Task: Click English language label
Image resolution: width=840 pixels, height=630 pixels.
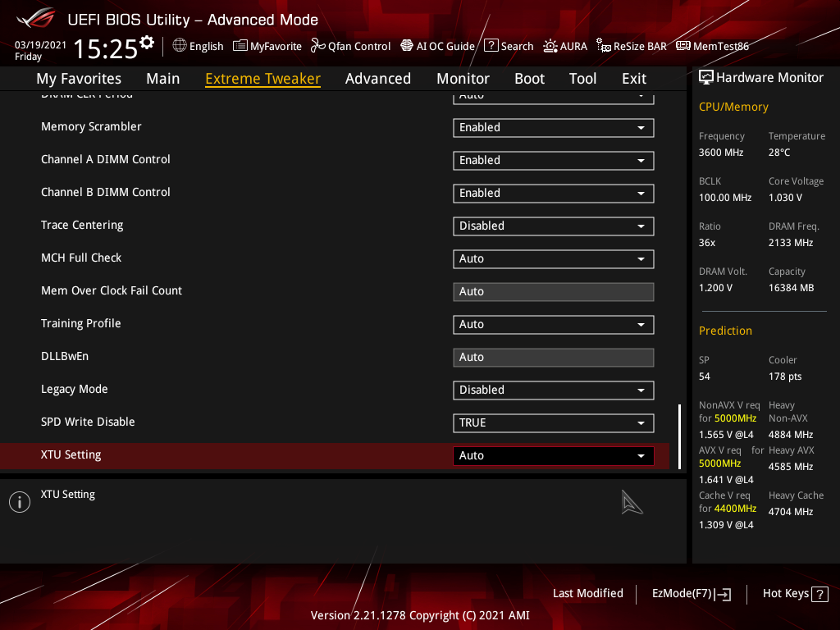Action: pos(206,46)
